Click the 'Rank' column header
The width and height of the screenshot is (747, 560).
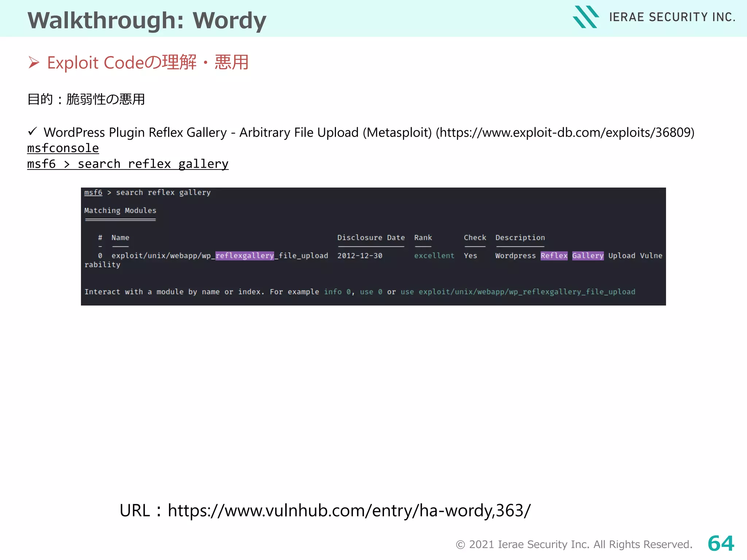pyautogui.click(x=423, y=238)
